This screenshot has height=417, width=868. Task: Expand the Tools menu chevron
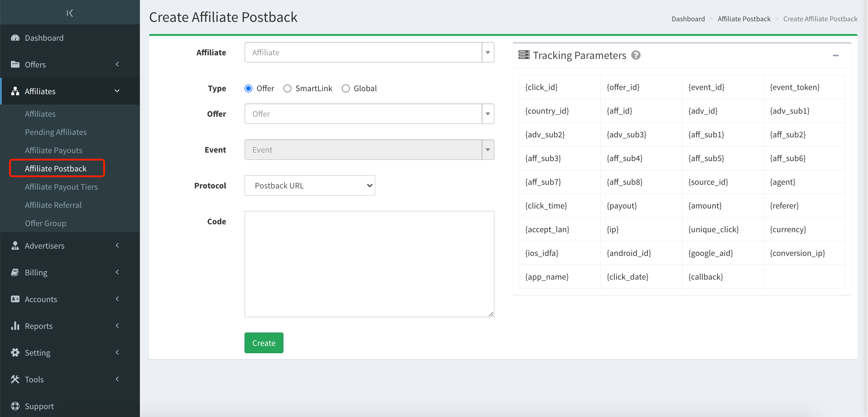tap(117, 379)
